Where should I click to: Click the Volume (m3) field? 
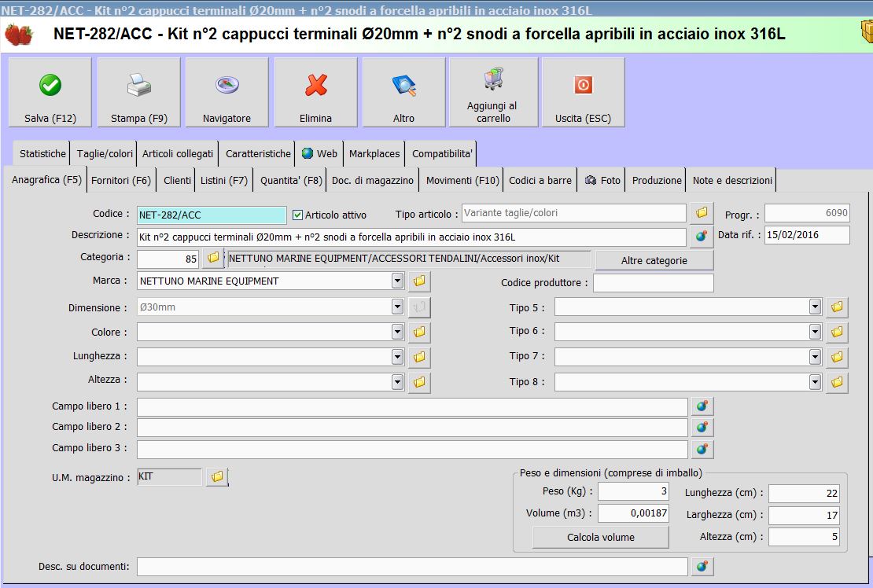[633, 513]
